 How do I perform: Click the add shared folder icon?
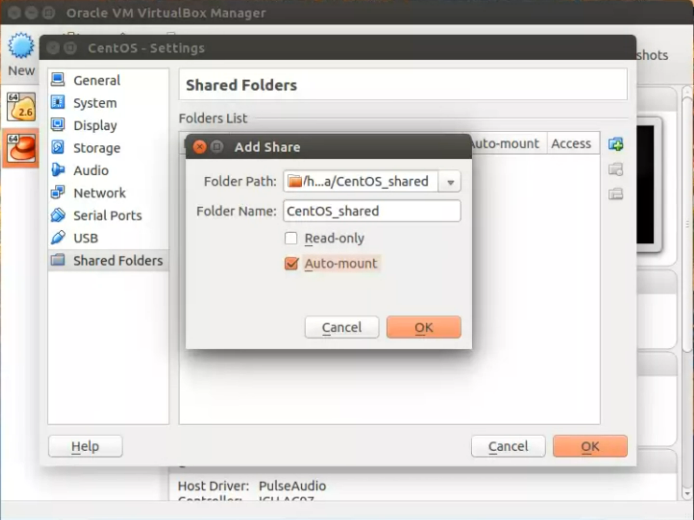point(616,144)
